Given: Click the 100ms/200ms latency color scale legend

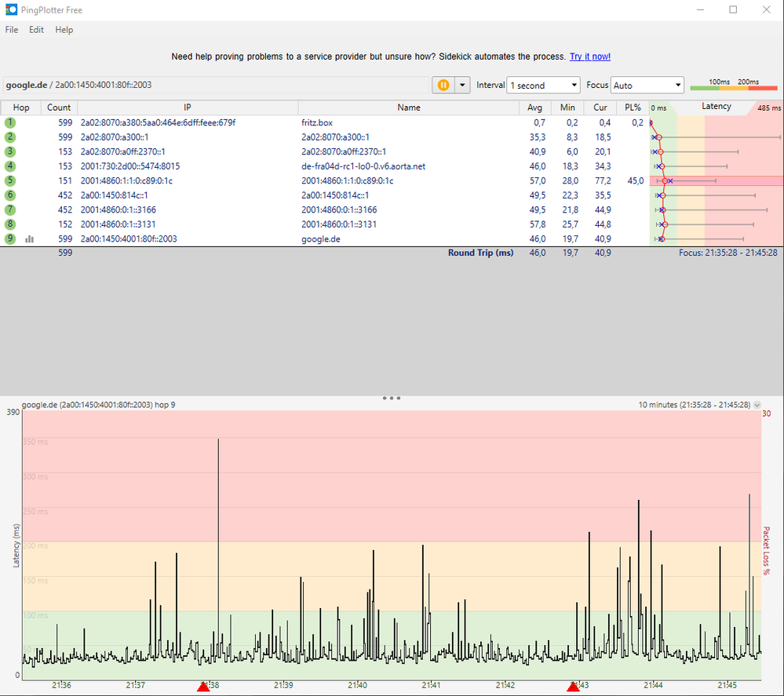Looking at the screenshot, I should tap(734, 85).
